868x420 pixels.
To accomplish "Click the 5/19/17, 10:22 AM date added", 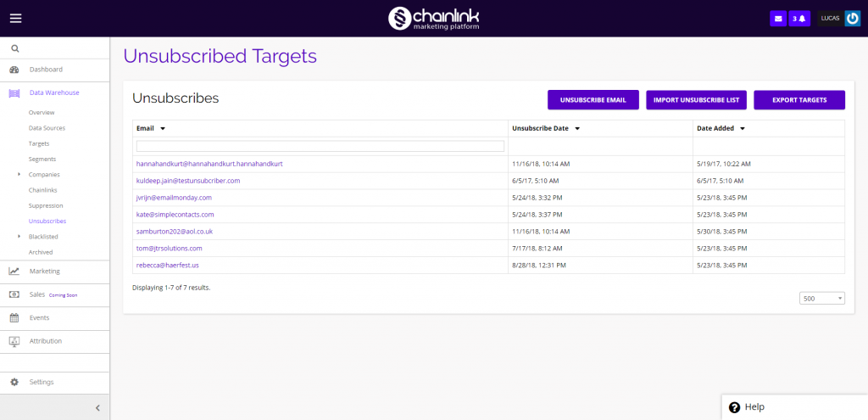I will (724, 164).
